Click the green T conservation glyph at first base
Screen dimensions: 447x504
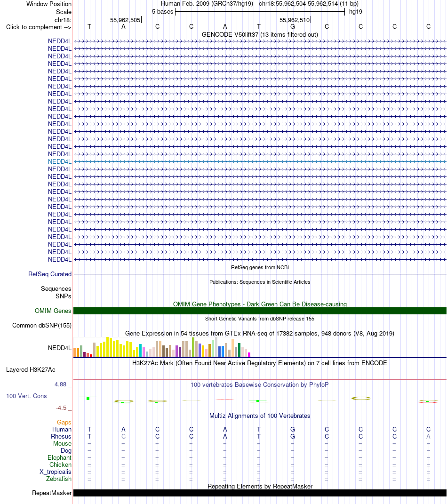[x=88, y=398]
